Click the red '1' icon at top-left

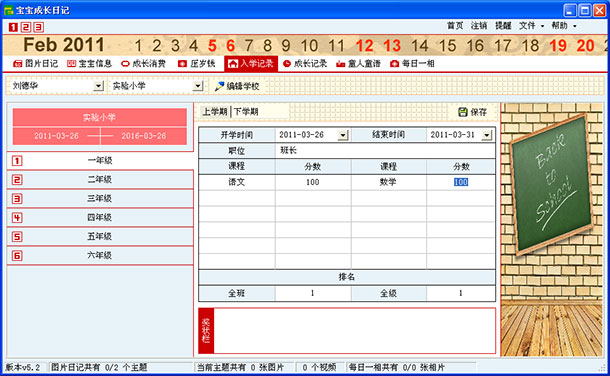point(13,27)
